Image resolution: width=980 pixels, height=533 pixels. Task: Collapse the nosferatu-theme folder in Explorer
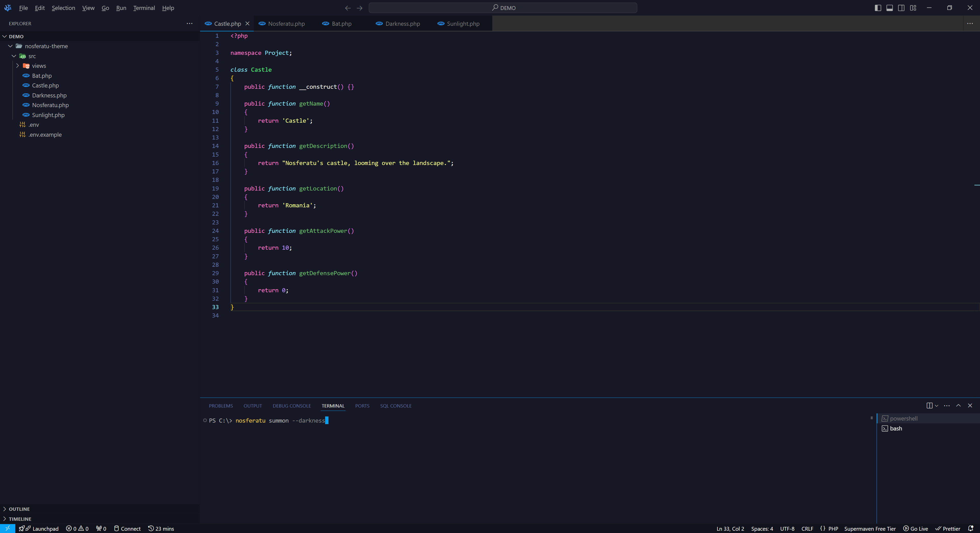pyautogui.click(x=10, y=46)
